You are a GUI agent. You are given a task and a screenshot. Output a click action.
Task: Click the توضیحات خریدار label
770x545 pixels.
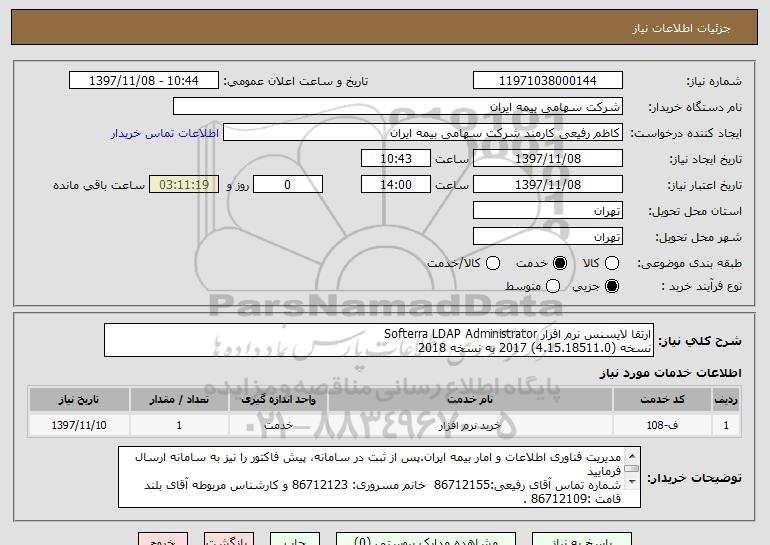[x=694, y=478]
